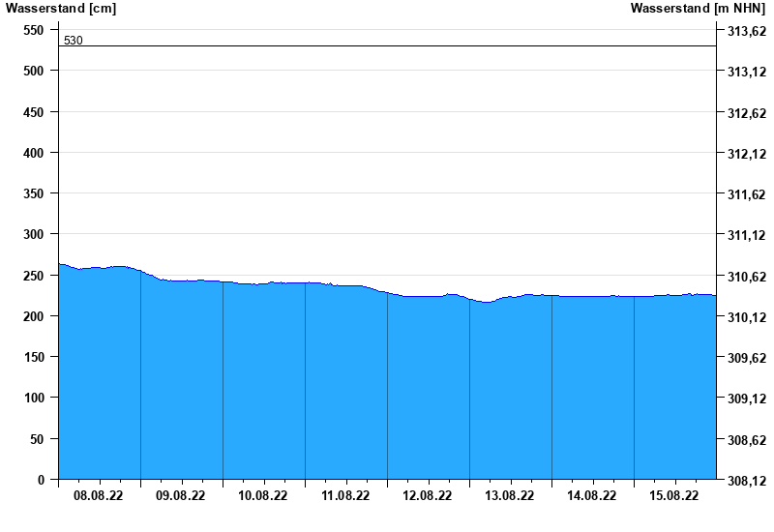Click the 100 tick on left axis

[34, 398]
